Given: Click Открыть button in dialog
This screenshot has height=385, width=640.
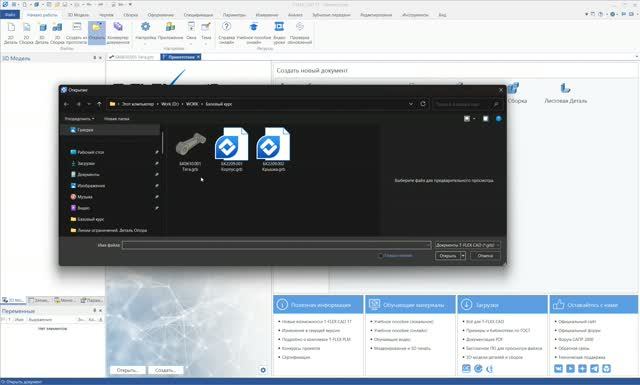Looking at the screenshot, I should (x=448, y=256).
